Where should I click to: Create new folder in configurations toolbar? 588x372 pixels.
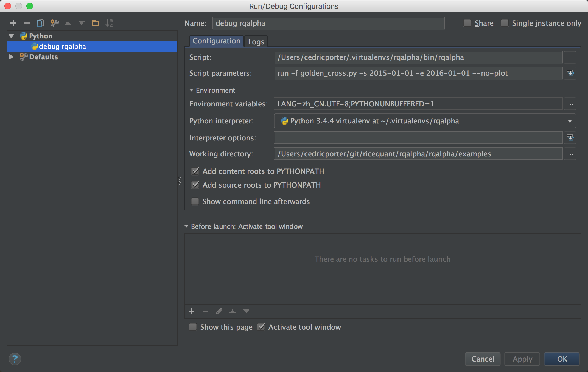pos(95,23)
